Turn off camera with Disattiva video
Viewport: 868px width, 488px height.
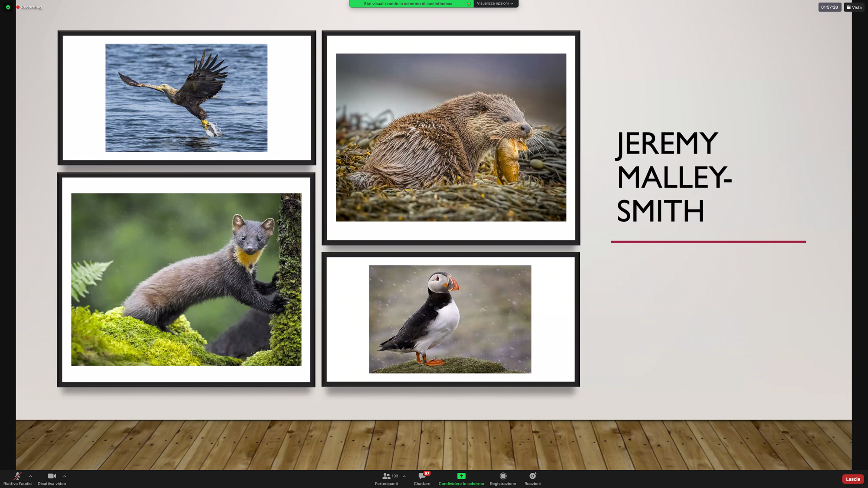click(x=52, y=479)
